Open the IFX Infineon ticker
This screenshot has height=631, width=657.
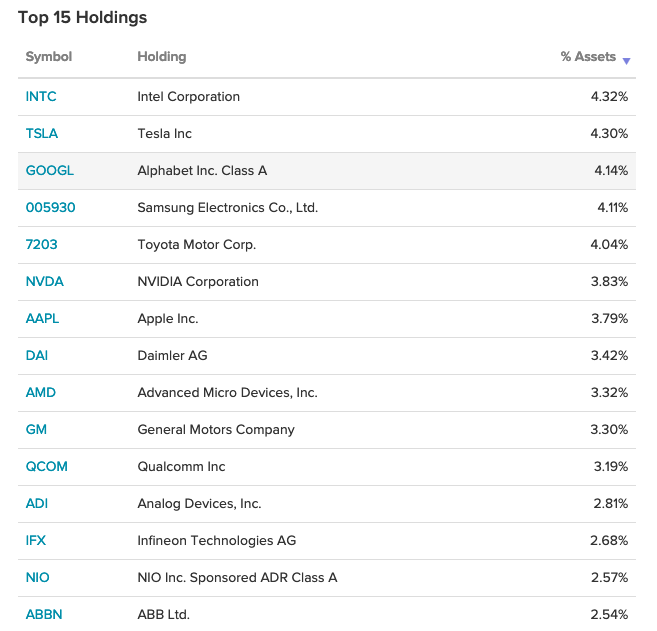coord(36,541)
